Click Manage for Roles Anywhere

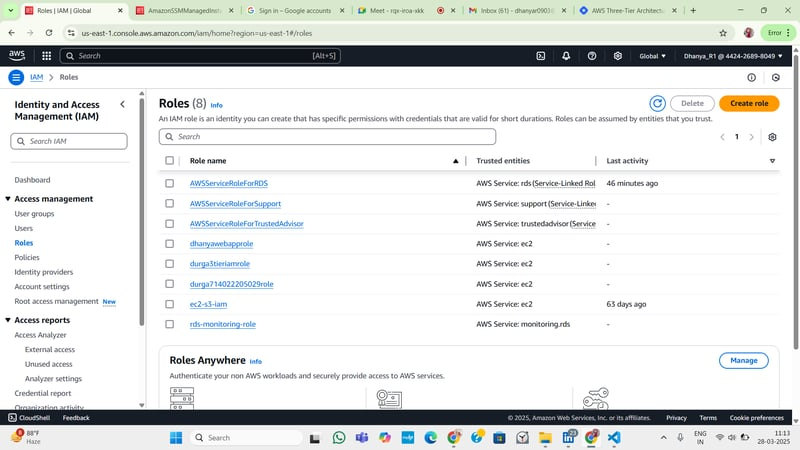tap(743, 361)
